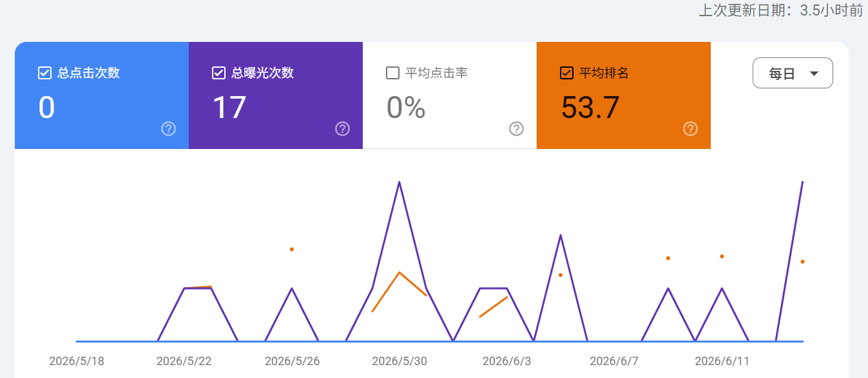Click the 上次更新日期 status text

[x=781, y=10]
